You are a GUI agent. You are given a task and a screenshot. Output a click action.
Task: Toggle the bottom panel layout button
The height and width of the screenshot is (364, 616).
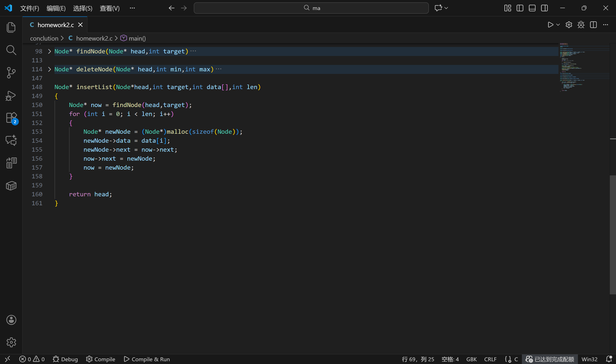[532, 8]
